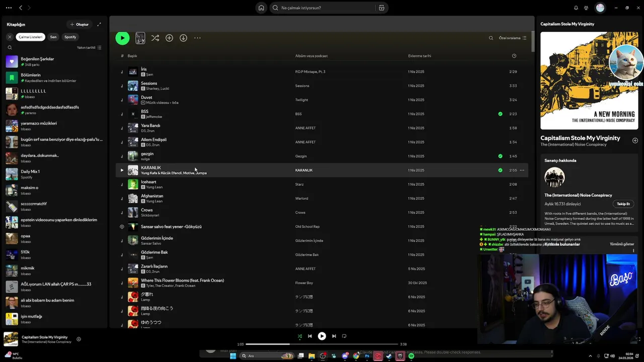Open The (International) Noise Conspiracy artist link
The image size is (644, 362).
(574, 144)
